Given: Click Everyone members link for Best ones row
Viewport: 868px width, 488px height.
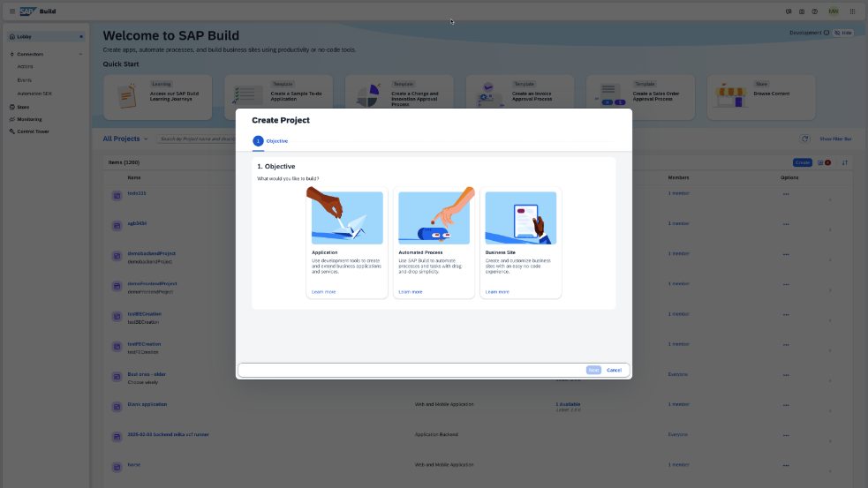Looking at the screenshot, I should pyautogui.click(x=677, y=374).
